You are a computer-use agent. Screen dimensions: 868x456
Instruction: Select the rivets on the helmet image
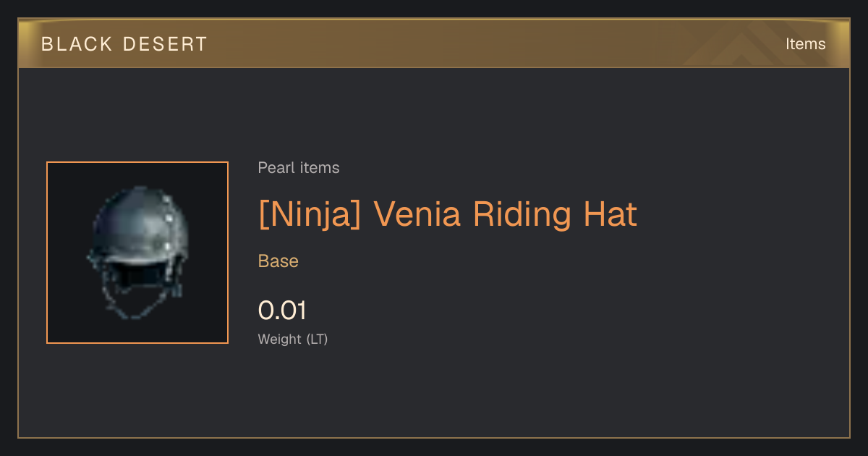(x=168, y=223)
